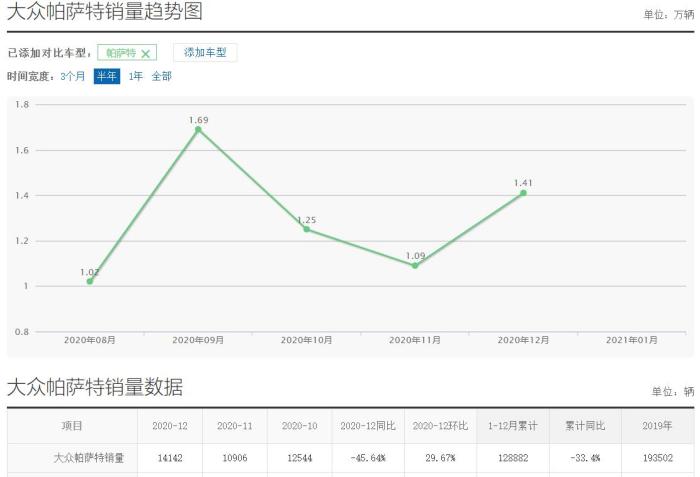Image resolution: width=700 pixels, height=477 pixels.
Task: Click the 1.09 data point for 2020年11月
Action: click(415, 266)
